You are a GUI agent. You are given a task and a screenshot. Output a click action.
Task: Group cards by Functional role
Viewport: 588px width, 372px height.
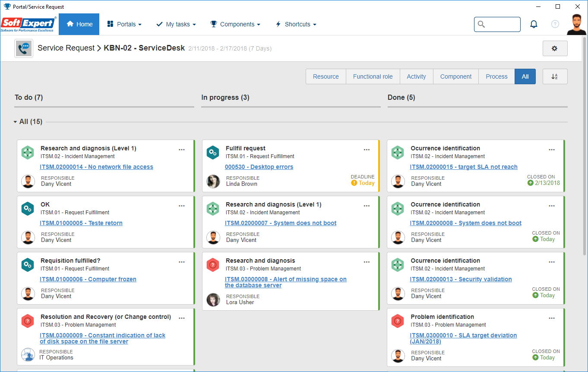[373, 76]
